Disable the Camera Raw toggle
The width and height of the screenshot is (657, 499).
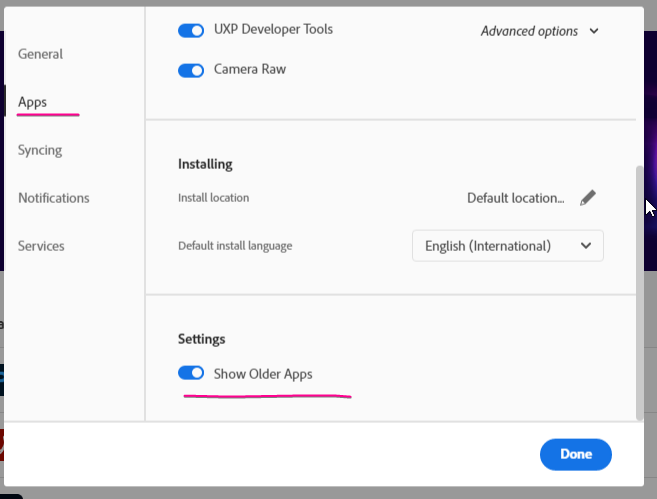[x=191, y=70]
